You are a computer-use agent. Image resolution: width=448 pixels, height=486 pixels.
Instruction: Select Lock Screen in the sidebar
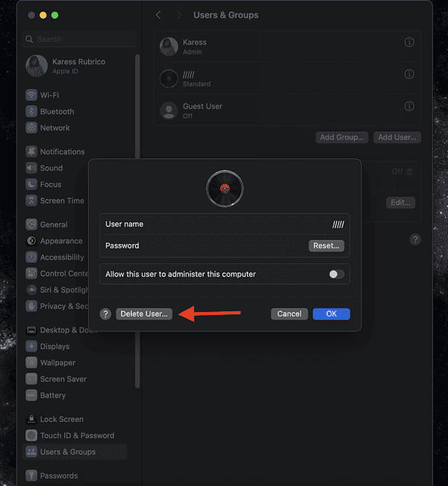click(x=61, y=420)
